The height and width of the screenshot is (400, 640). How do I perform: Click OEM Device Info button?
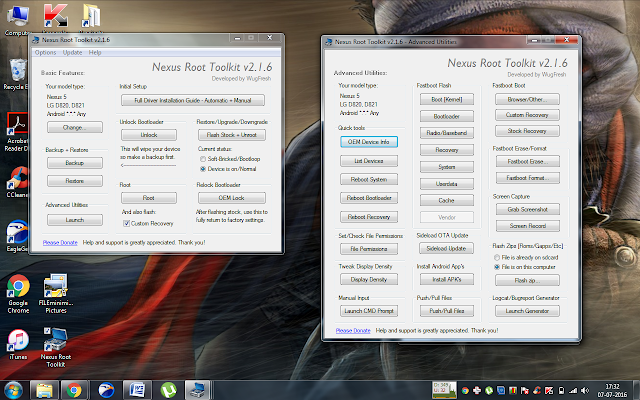point(369,142)
